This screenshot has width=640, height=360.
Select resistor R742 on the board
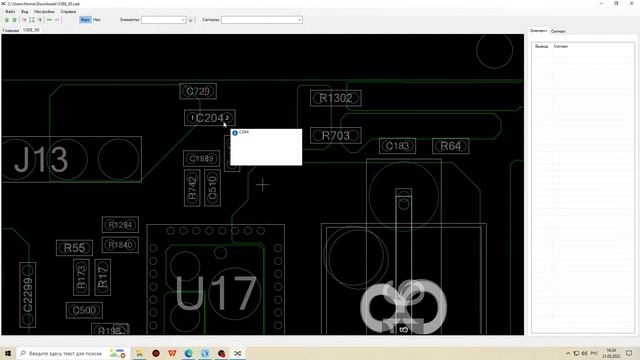pos(192,188)
